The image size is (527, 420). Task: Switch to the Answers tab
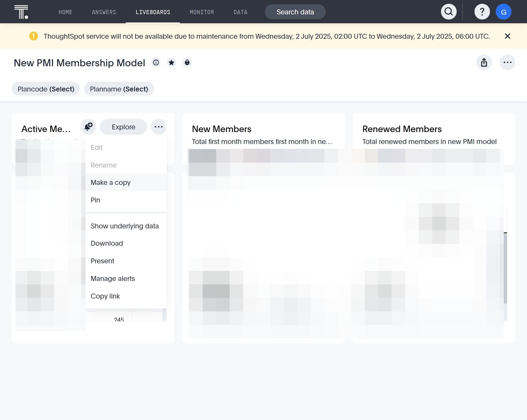(x=104, y=12)
